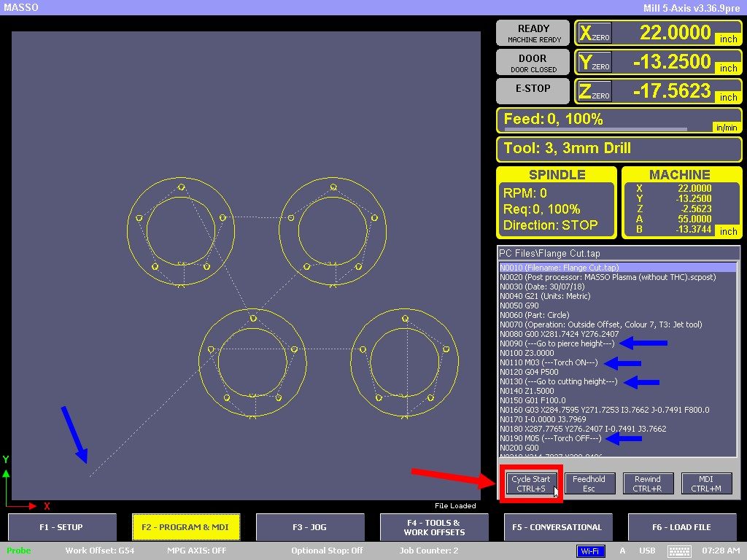This screenshot has width=747, height=560.
Task: Click Job Counter: 2 in status bar
Action: pos(429,551)
